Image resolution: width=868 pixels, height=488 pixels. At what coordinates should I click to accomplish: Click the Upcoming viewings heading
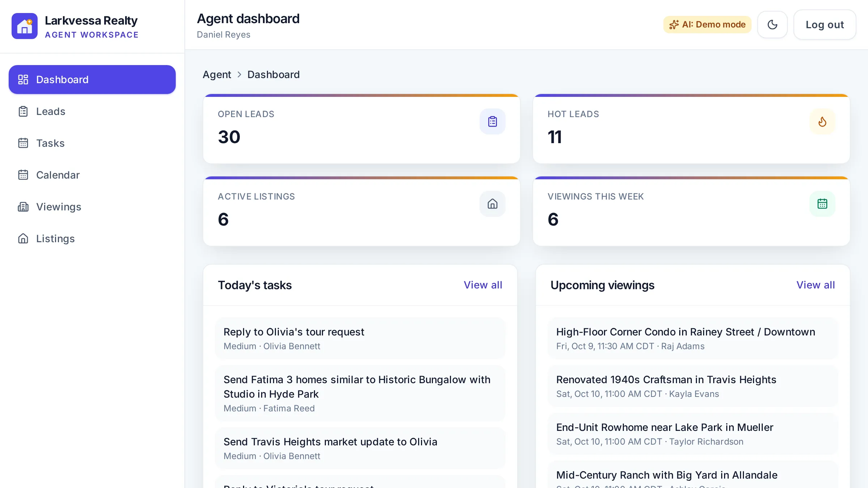coord(602,285)
